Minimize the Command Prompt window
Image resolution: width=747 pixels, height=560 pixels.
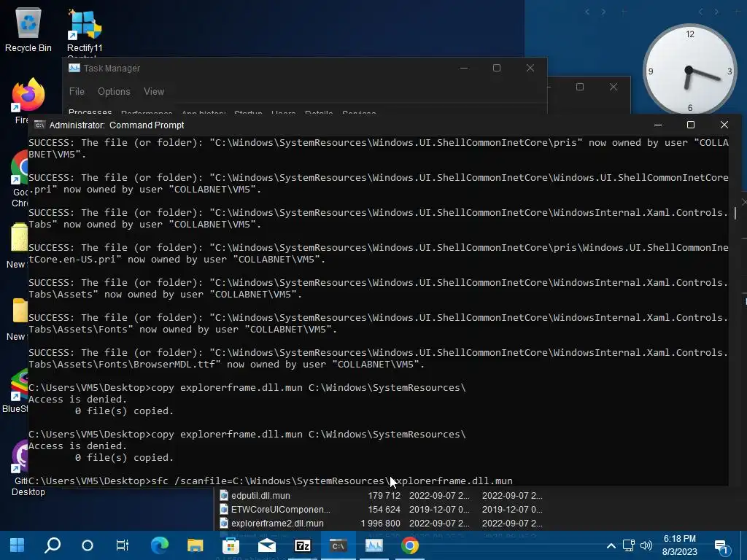pos(658,125)
